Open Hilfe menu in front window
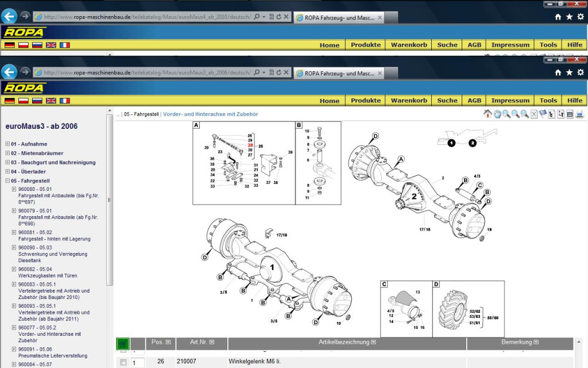Screen dimensions: 588x368 574,101
